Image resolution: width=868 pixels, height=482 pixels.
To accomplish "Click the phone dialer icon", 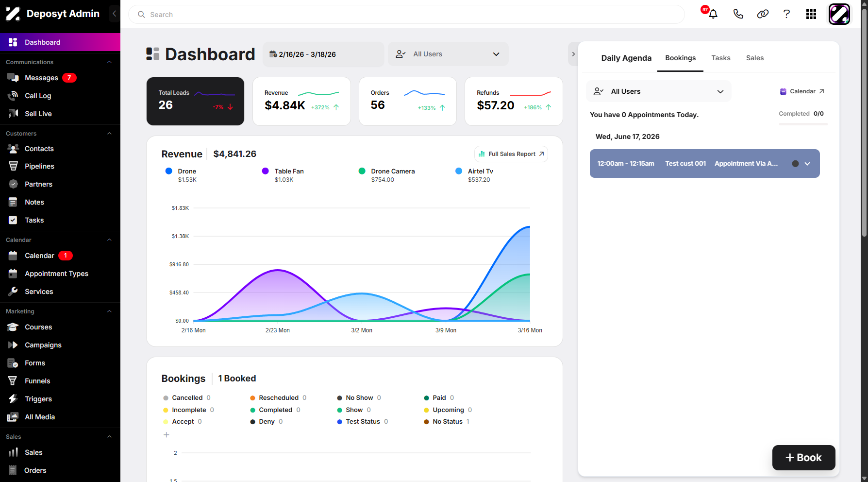I will pos(738,14).
